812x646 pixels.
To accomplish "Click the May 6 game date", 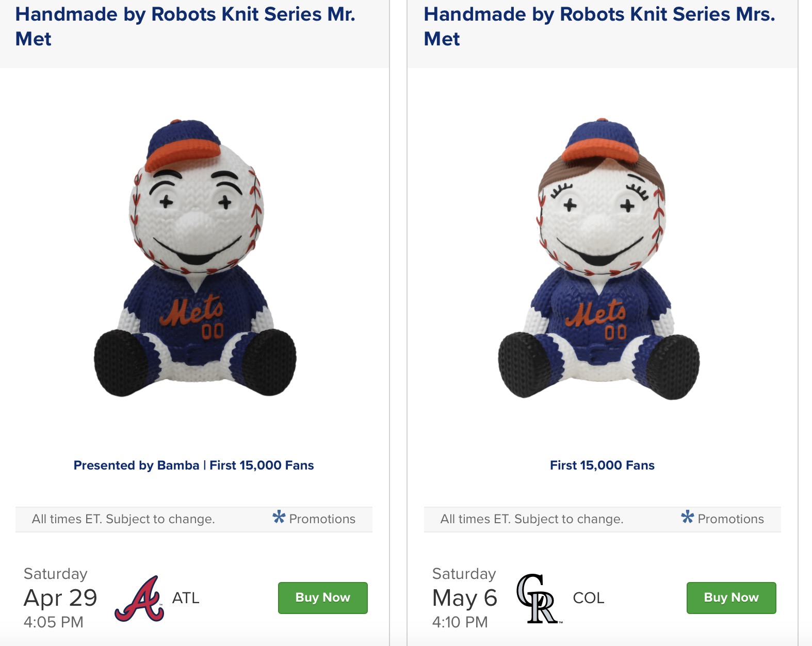I will [464, 598].
